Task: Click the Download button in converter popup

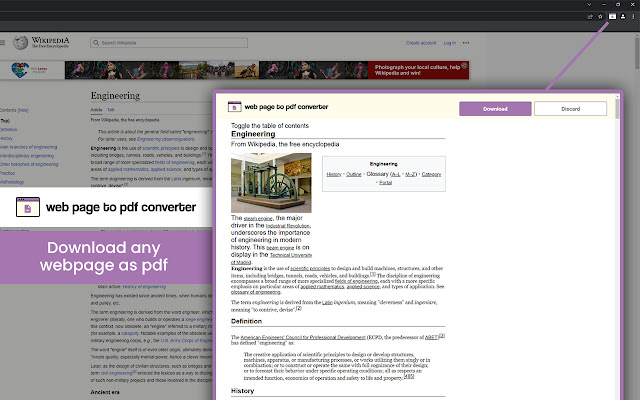Action: 495,109
